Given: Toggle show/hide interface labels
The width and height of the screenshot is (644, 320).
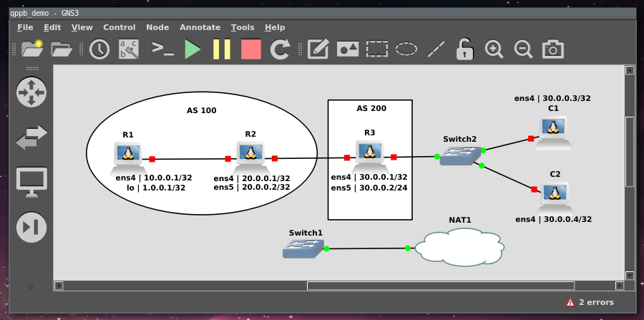Looking at the screenshot, I should click(129, 49).
